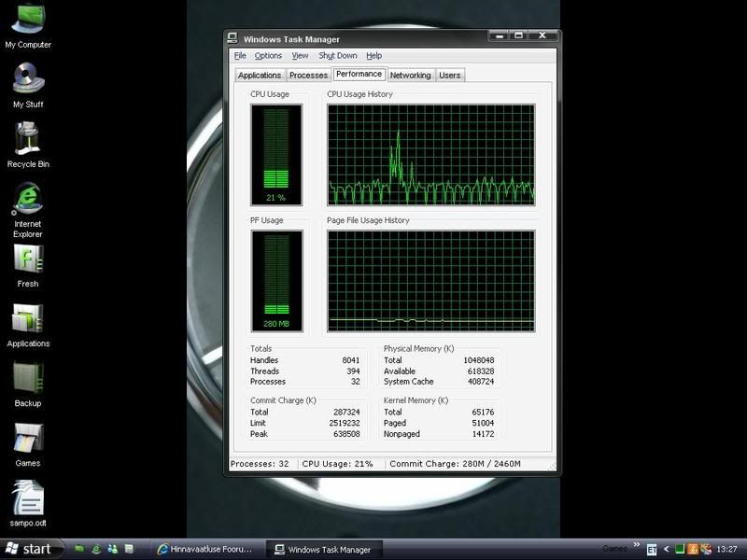Select the Games desktop icon
The image size is (747, 560).
click(x=28, y=445)
